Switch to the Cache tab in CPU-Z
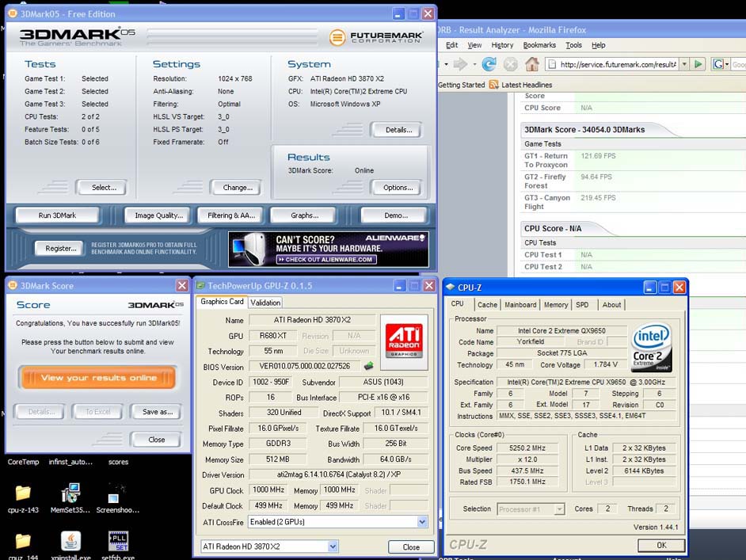The image size is (746, 560). pos(487,304)
